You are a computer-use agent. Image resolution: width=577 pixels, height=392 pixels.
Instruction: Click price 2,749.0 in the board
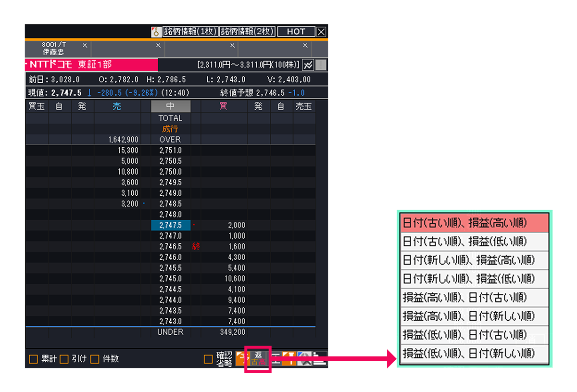click(x=170, y=193)
